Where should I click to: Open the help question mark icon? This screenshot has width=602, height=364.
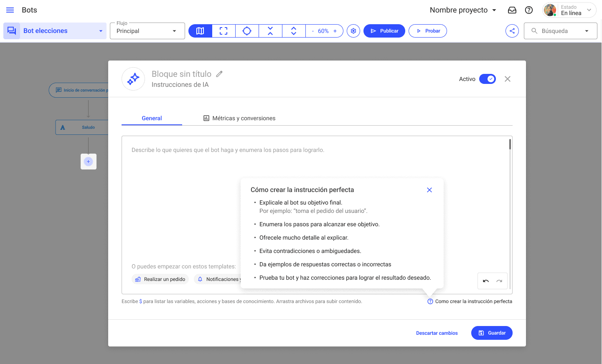pyautogui.click(x=529, y=10)
